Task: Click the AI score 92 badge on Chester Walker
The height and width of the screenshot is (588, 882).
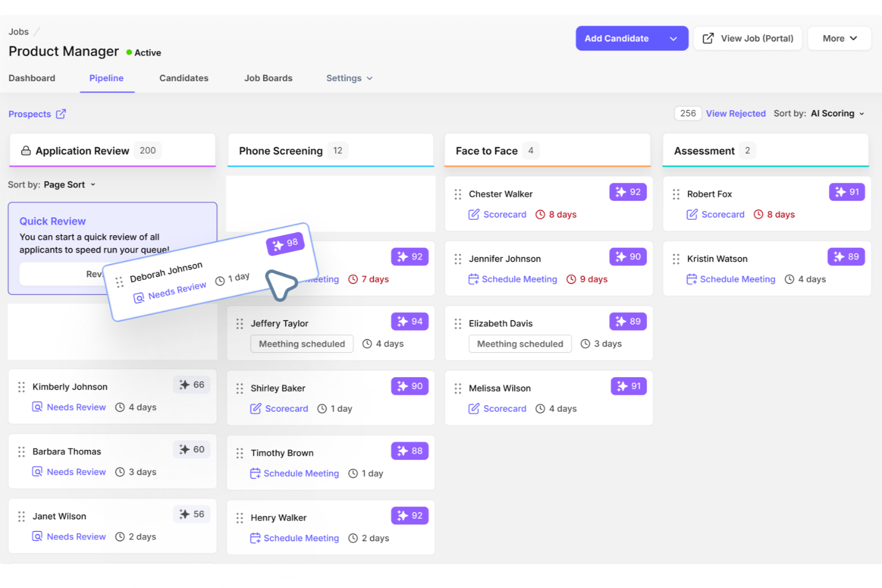Action: tap(628, 192)
